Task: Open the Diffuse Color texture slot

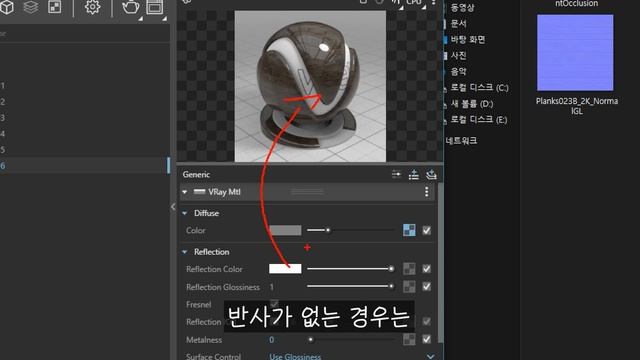Action: point(409,230)
